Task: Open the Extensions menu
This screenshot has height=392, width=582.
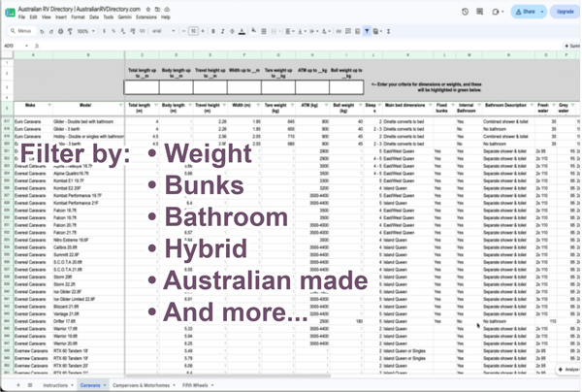Action: click(x=146, y=17)
